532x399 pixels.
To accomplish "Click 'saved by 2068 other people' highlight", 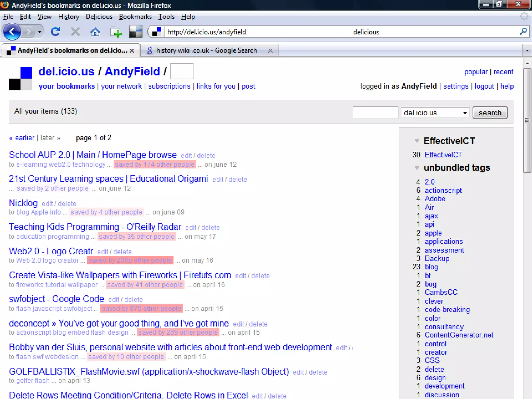I will tap(130, 260).
